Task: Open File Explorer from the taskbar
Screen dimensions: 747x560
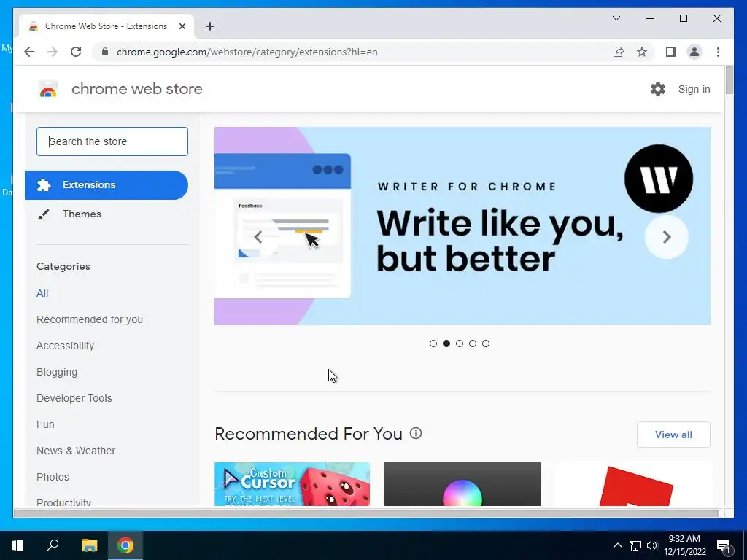Action: coord(89,545)
